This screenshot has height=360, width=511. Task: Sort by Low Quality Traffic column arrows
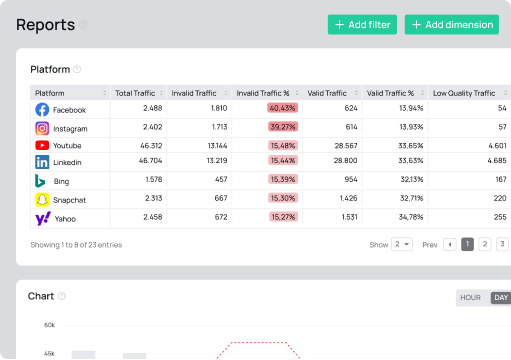point(505,93)
